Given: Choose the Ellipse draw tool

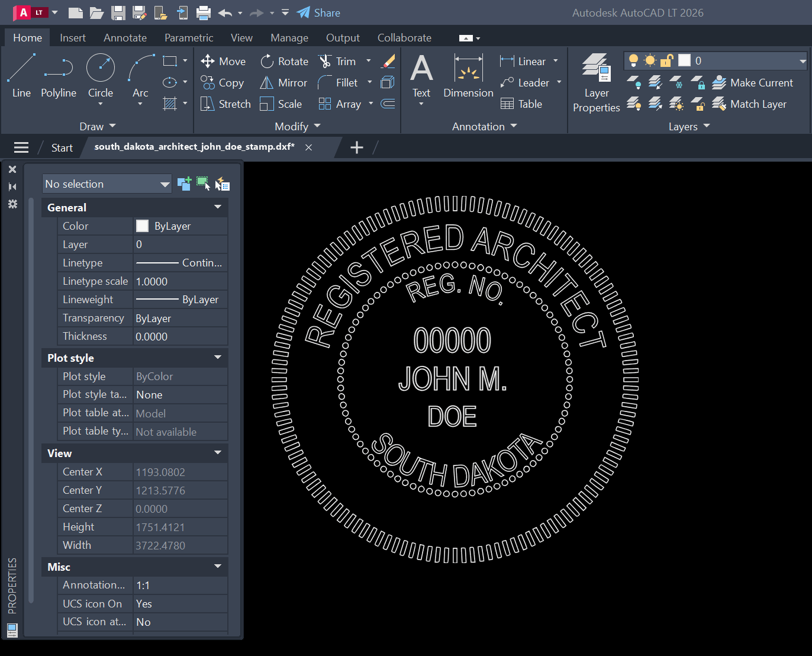Looking at the screenshot, I should 170,82.
